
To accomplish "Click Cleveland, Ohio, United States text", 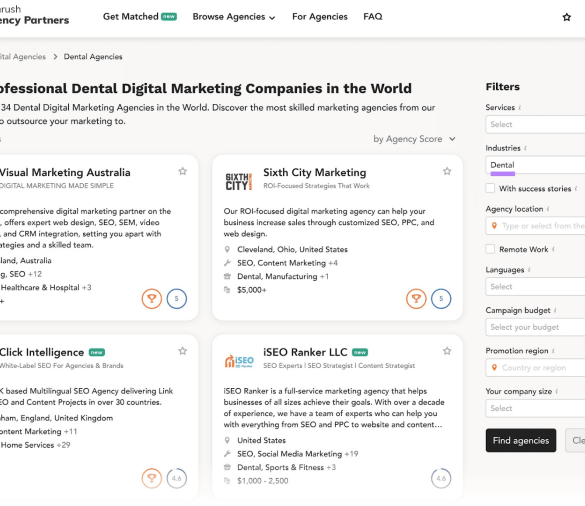I will [x=292, y=249].
